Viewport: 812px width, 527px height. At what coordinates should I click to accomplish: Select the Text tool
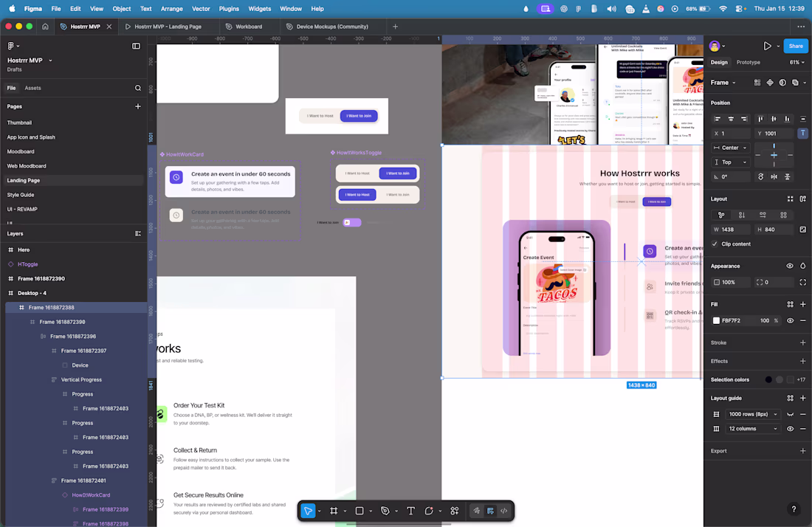point(410,511)
